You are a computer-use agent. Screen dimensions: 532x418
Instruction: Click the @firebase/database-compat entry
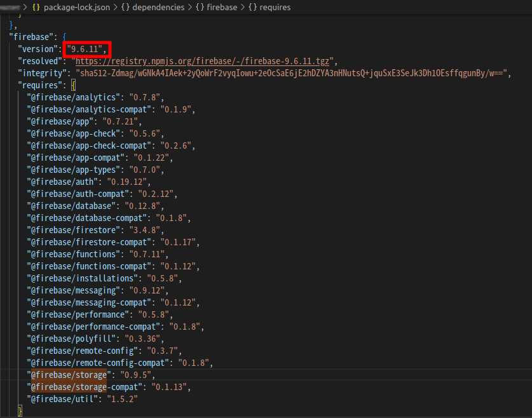pos(109,219)
